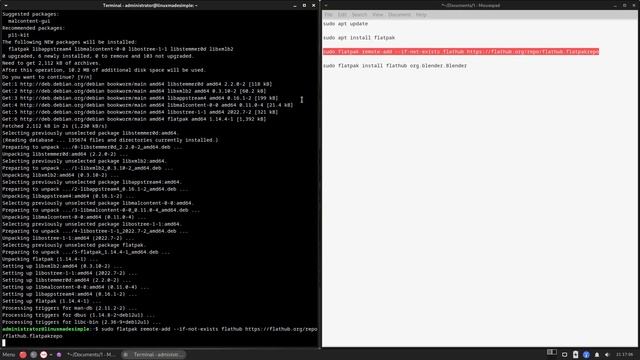Open the Menu button on the taskbar
This screenshot has width=640, height=360.
point(9,355)
